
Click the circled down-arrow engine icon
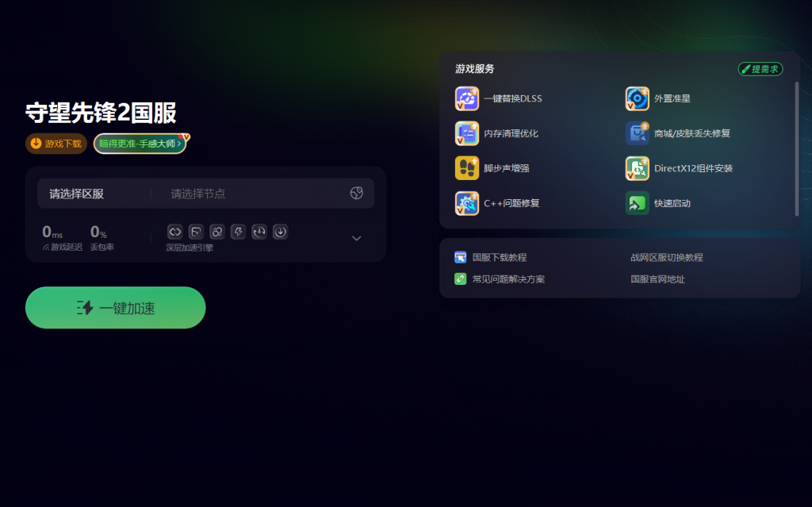(x=280, y=232)
